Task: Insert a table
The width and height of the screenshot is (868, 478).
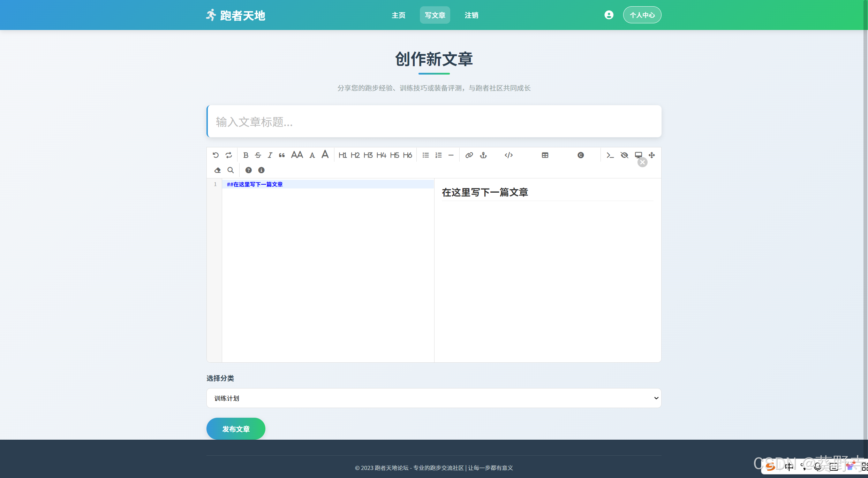Action: [x=545, y=155]
